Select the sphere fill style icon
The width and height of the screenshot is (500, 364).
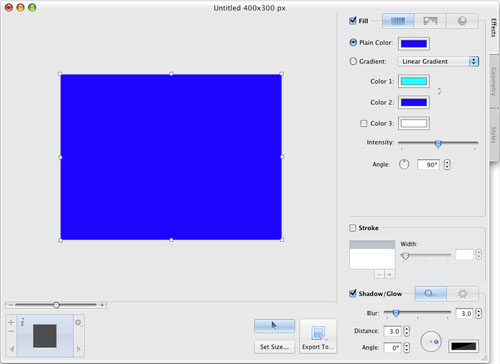click(462, 21)
